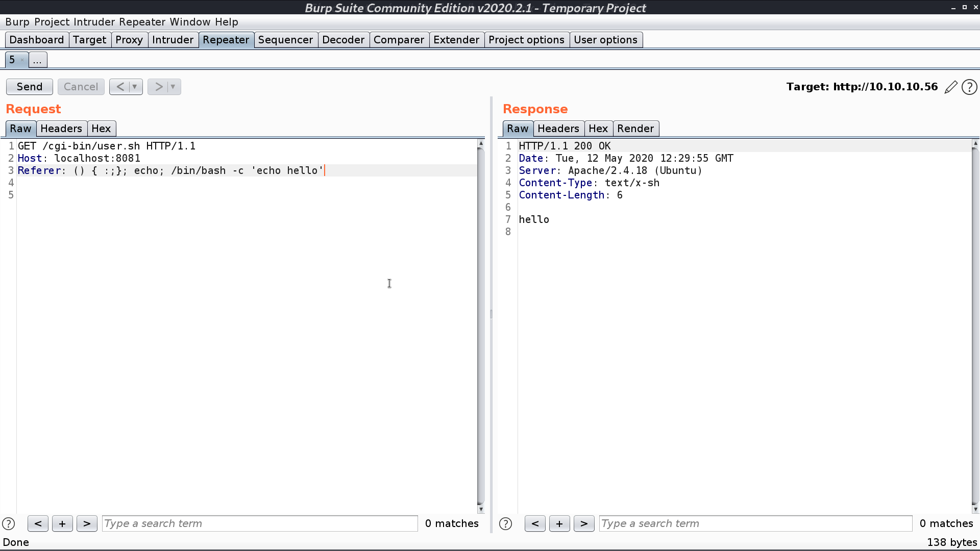Open response search options plus button
This screenshot has width=980, height=551.
click(559, 523)
